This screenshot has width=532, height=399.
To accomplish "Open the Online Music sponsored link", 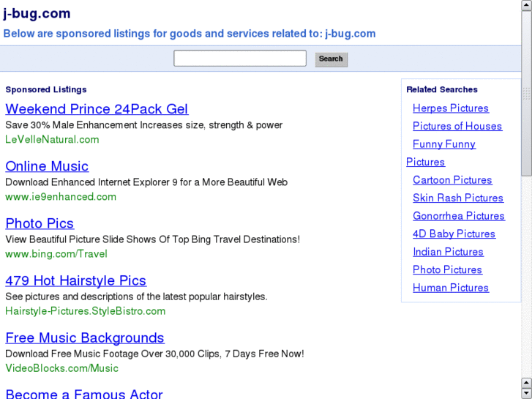I will point(47,166).
